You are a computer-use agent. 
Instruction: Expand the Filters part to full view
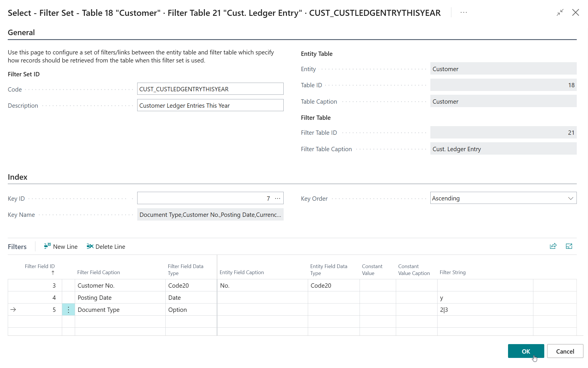pyautogui.click(x=569, y=246)
